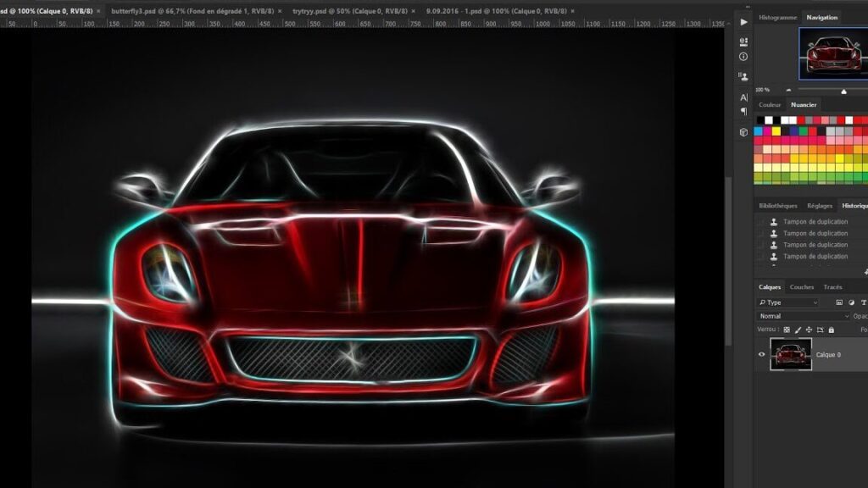868x488 pixels.
Task: Filter layers by pixel layers icon
Action: point(839,302)
